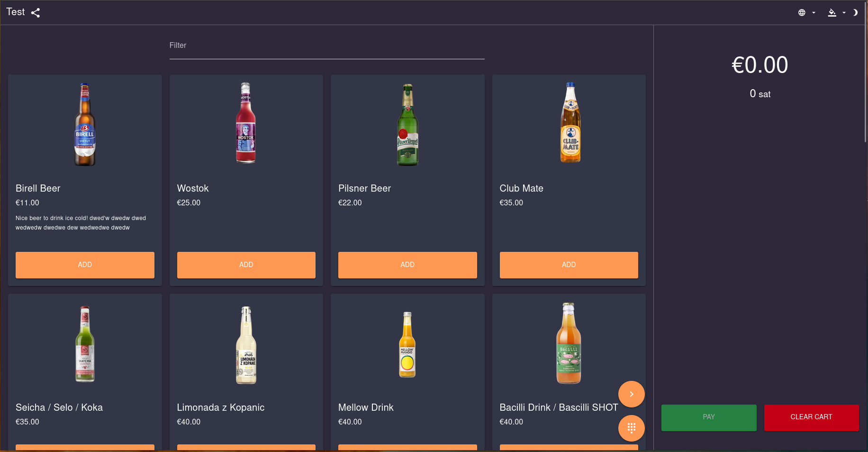Click the green PAY button
This screenshot has height=452, width=868.
[x=709, y=417]
